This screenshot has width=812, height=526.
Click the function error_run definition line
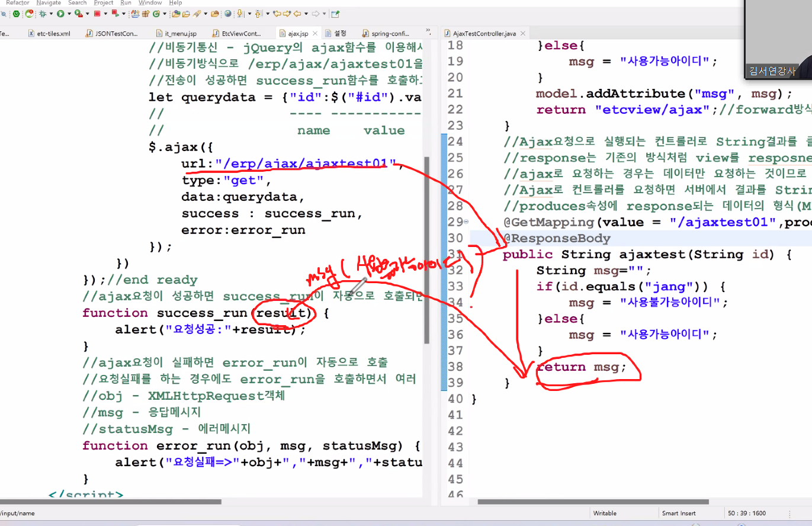(252, 445)
